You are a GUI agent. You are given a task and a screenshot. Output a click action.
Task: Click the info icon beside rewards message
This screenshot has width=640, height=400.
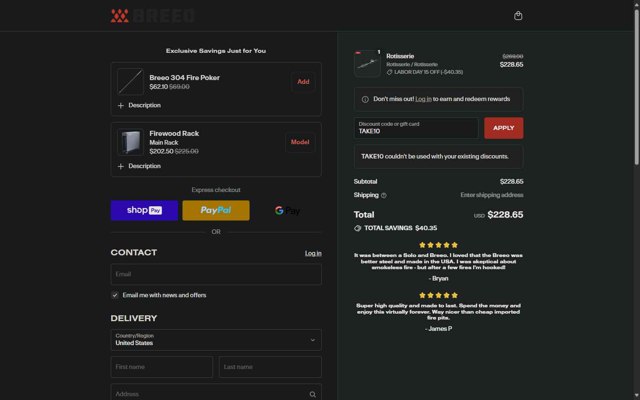point(365,99)
